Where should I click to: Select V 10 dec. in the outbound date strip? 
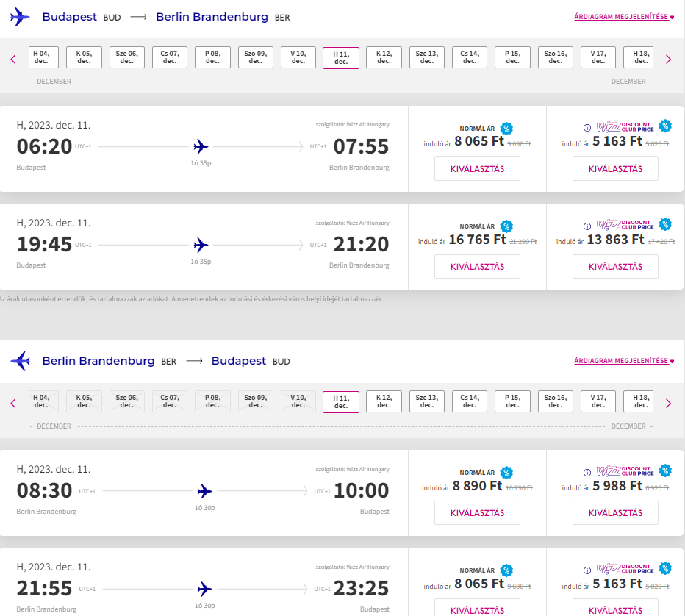pos(298,57)
